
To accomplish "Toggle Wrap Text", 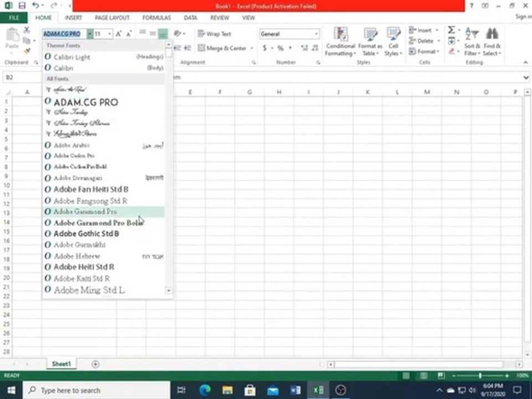I will point(214,34).
